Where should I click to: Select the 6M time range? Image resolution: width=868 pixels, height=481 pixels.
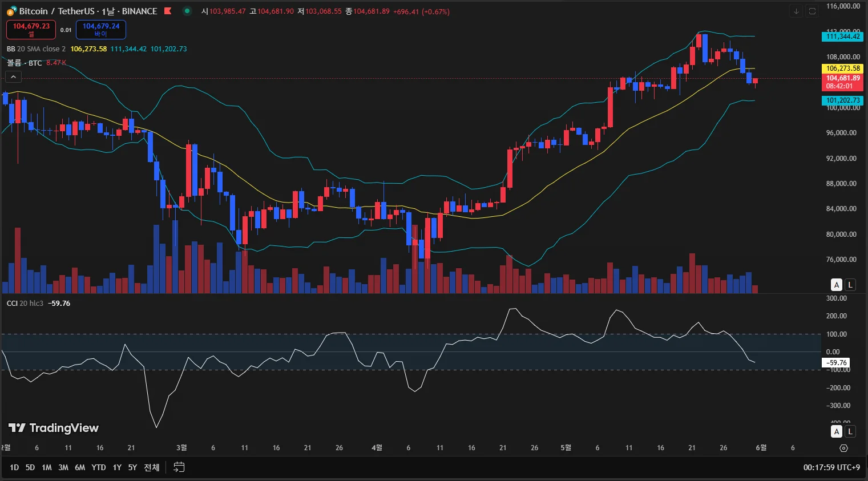coord(80,467)
